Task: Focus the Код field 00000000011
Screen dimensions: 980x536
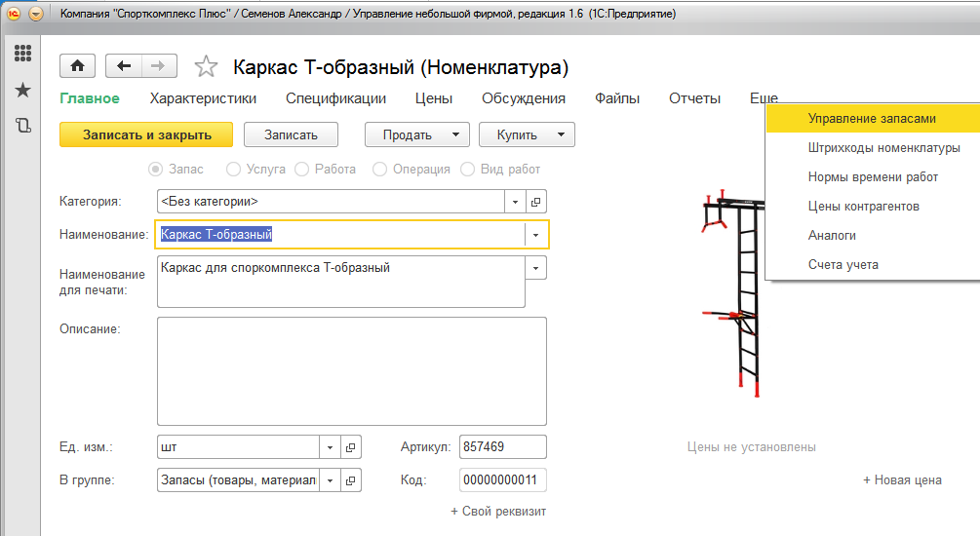Action: pyautogui.click(x=502, y=480)
